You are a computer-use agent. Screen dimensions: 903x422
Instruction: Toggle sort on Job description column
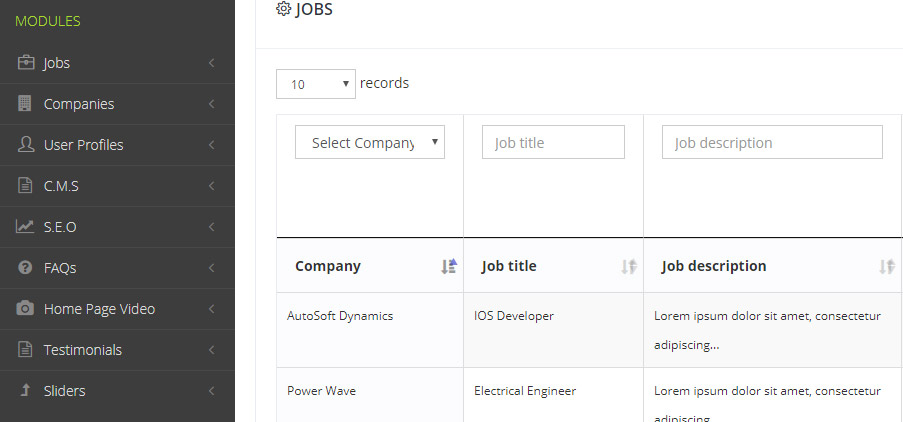point(886,266)
